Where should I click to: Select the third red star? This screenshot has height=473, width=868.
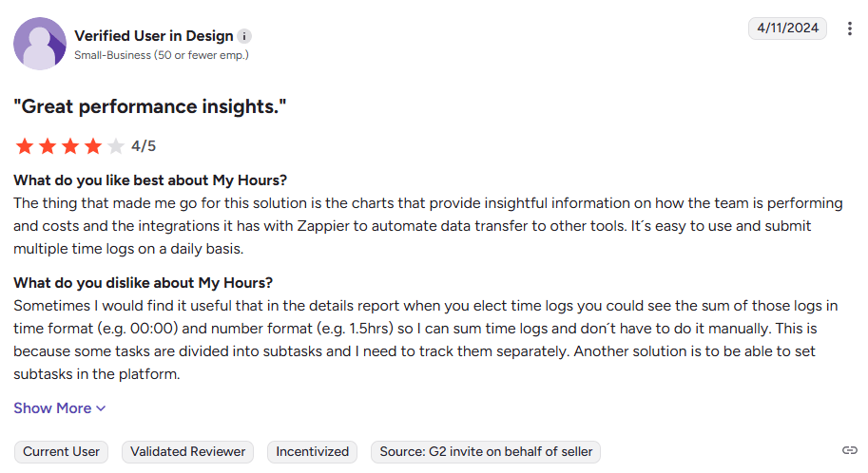tap(70, 146)
